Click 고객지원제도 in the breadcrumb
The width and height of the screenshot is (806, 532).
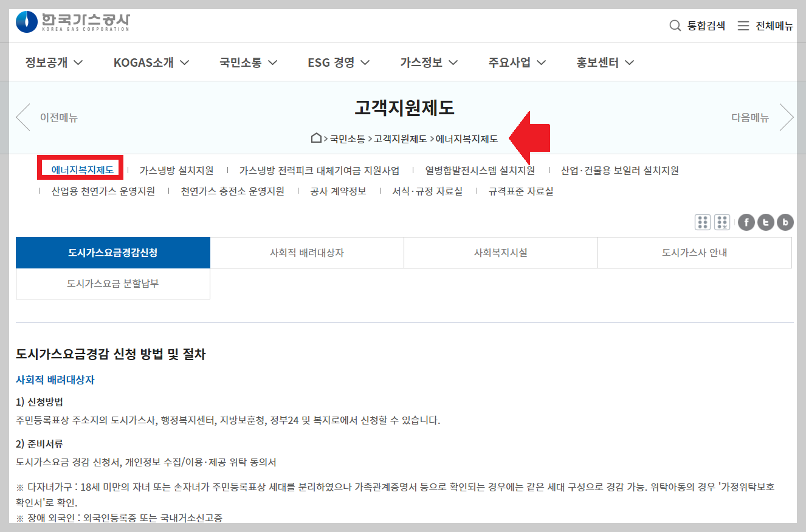pyautogui.click(x=401, y=138)
